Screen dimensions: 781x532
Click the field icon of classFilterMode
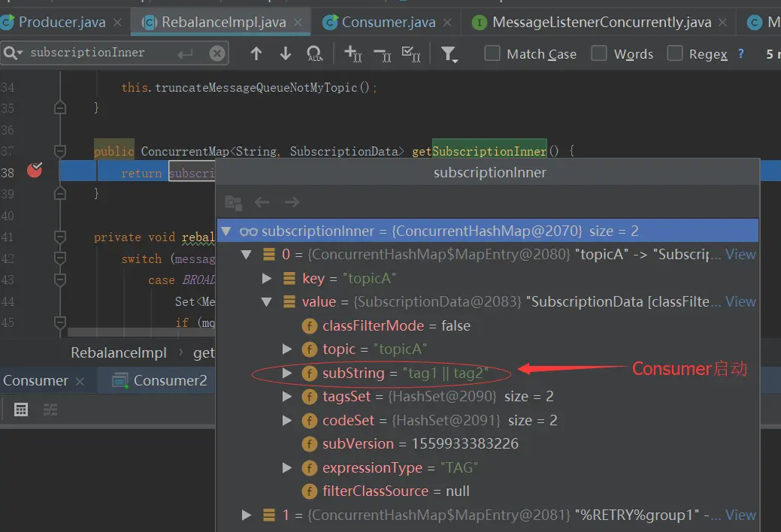(309, 326)
